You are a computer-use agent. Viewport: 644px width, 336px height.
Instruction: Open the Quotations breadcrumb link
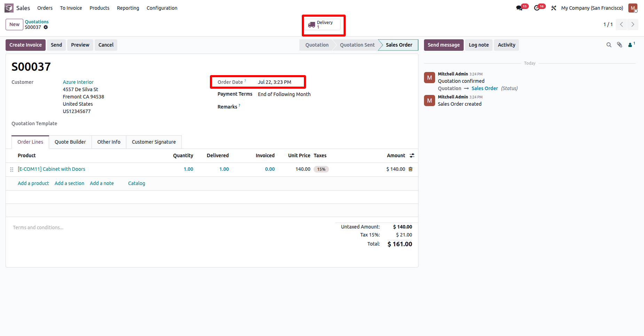coord(37,22)
